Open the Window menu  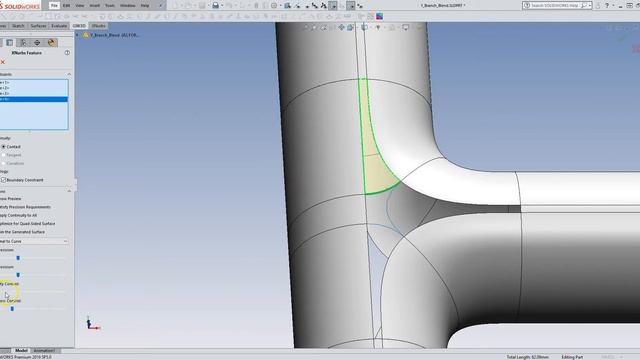(x=128, y=5)
